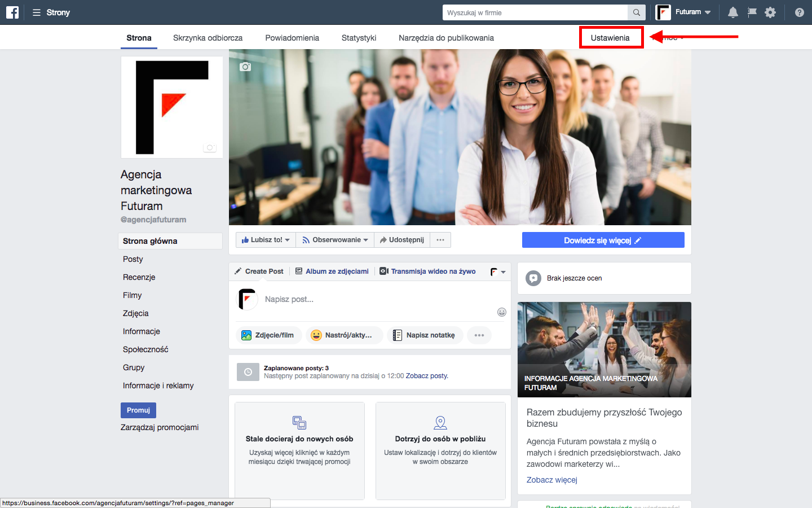Click Razem zbudujemy przyszłość Twojego biznesu heading

tap(604, 418)
